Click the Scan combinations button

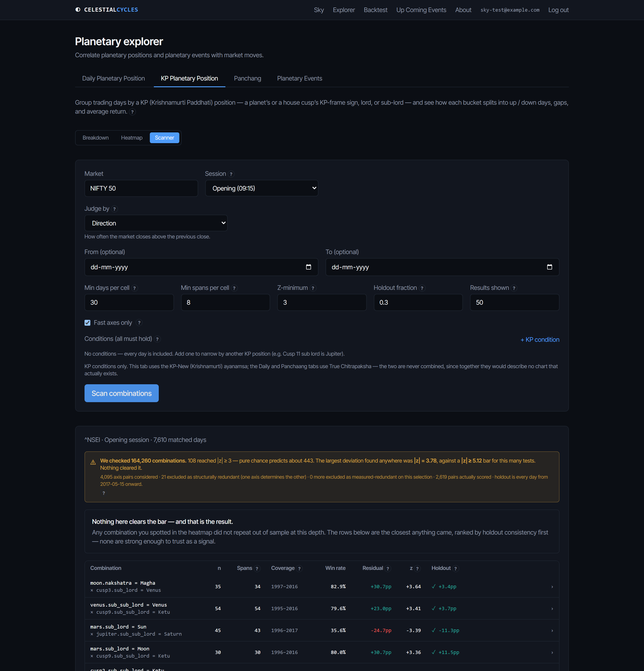121,393
